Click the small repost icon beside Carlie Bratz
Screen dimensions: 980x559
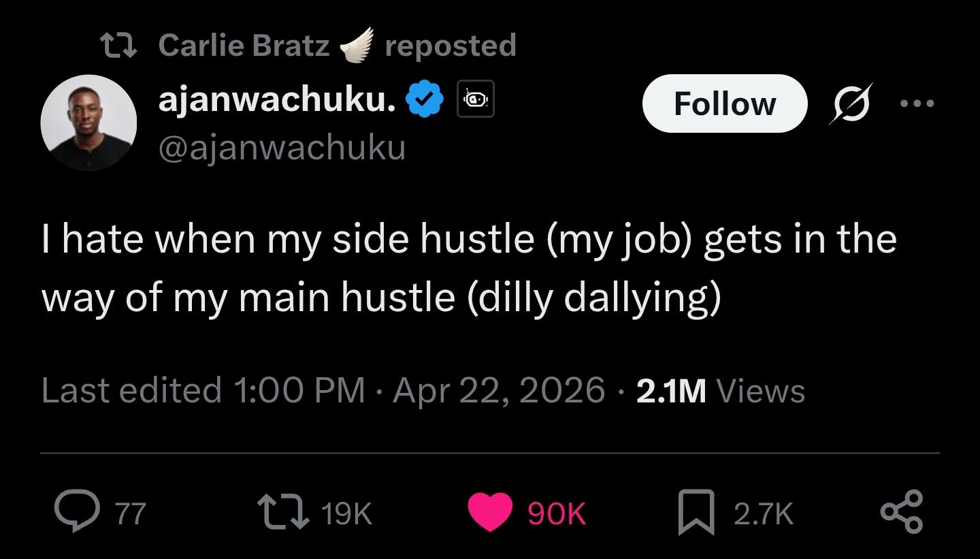click(x=120, y=46)
